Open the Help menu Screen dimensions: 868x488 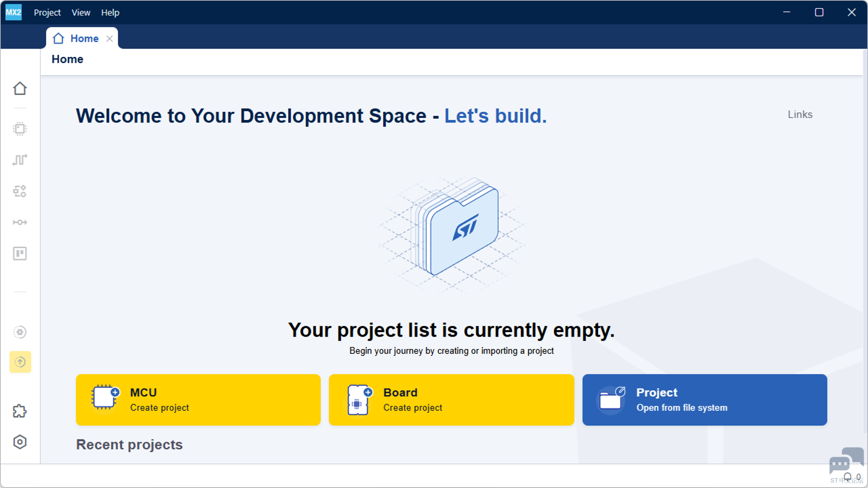(110, 12)
